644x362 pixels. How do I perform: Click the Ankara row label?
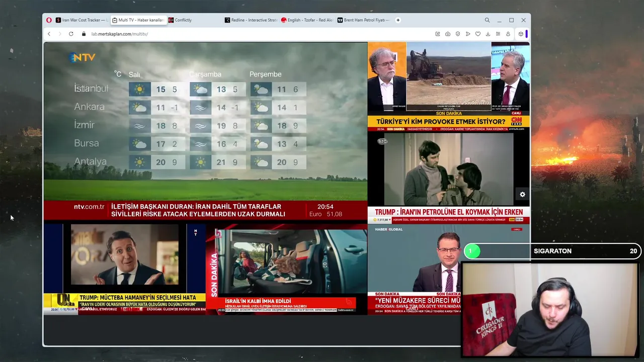coord(90,107)
